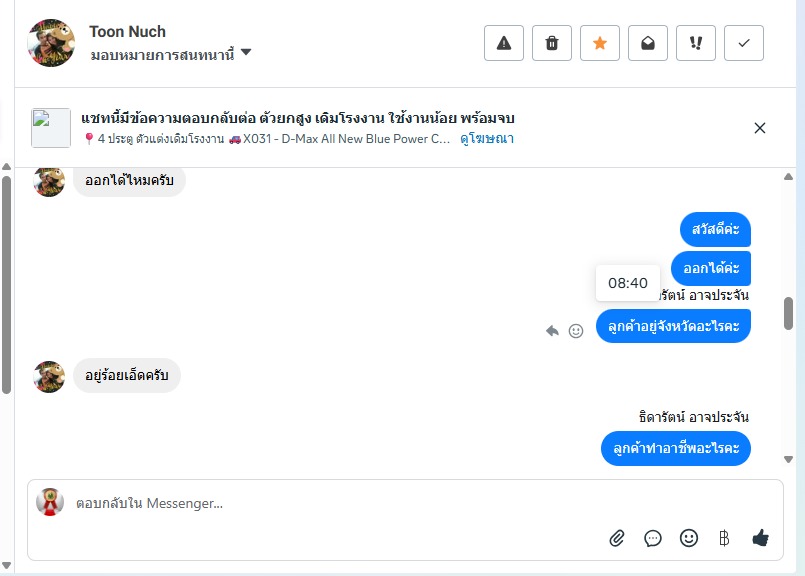Send a thumbs-up like

[x=760, y=538]
